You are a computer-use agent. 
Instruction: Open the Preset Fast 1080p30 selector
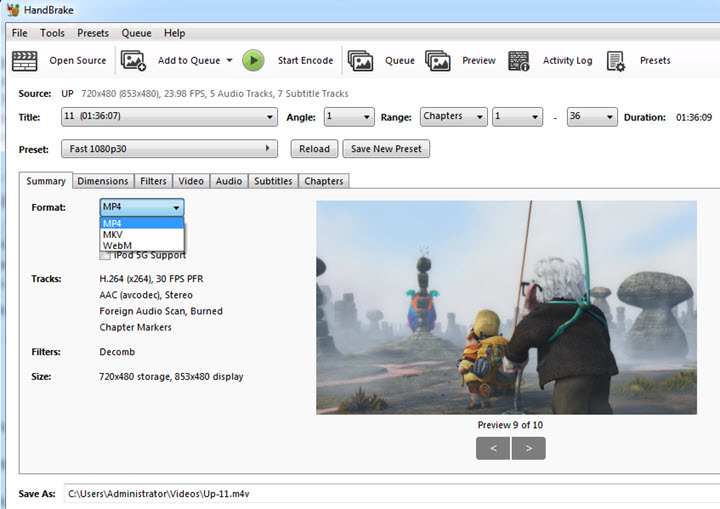[x=169, y=149]
